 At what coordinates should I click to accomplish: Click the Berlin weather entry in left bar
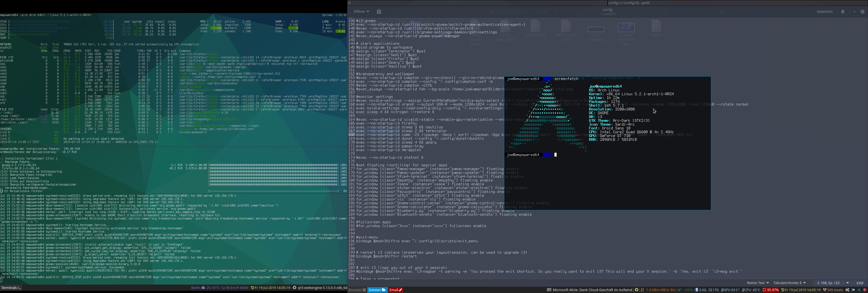click(220, 288)
